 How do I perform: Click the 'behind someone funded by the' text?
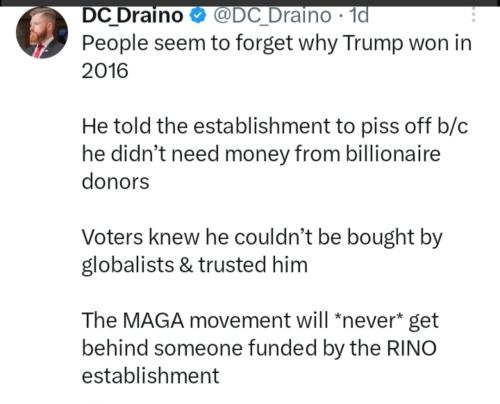click(x=231, y=349)
